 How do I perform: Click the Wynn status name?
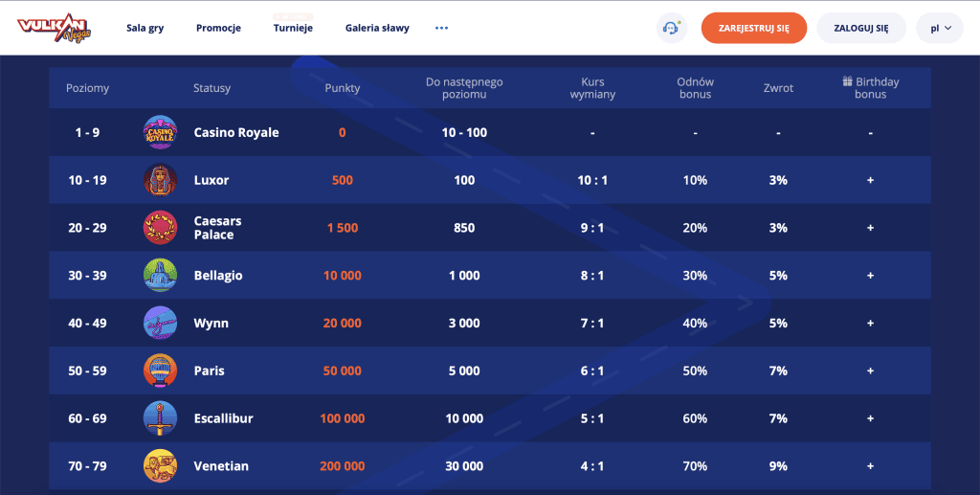(212, 323)
